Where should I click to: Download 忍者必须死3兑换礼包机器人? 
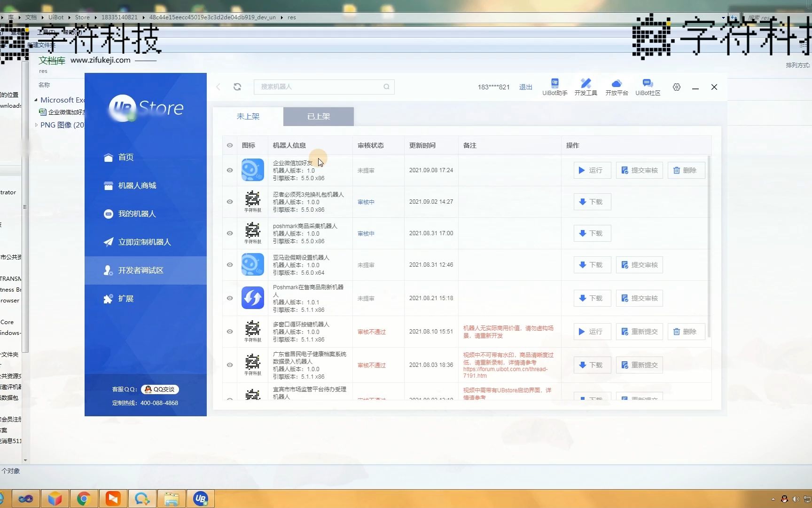tap(592, 202)
